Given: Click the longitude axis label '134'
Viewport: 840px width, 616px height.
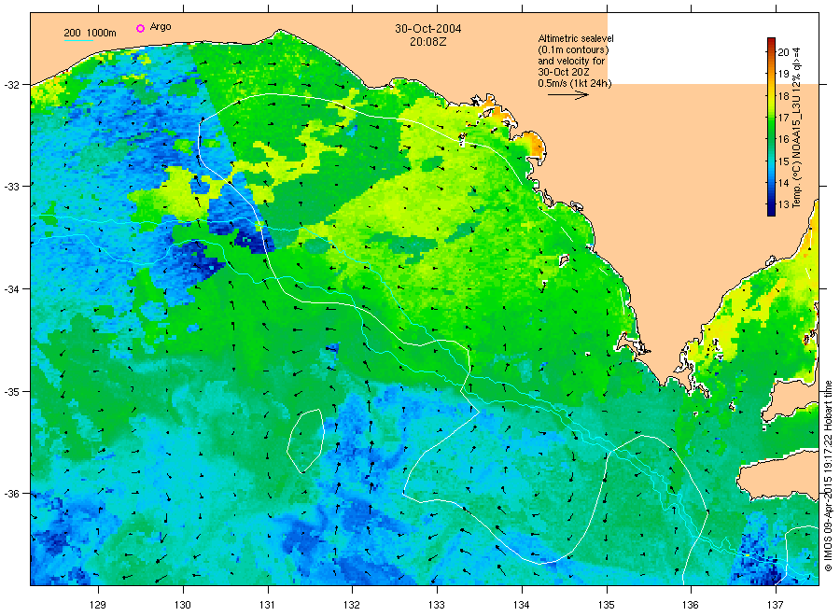Looking at the screenshot, I should pos(521,605).
